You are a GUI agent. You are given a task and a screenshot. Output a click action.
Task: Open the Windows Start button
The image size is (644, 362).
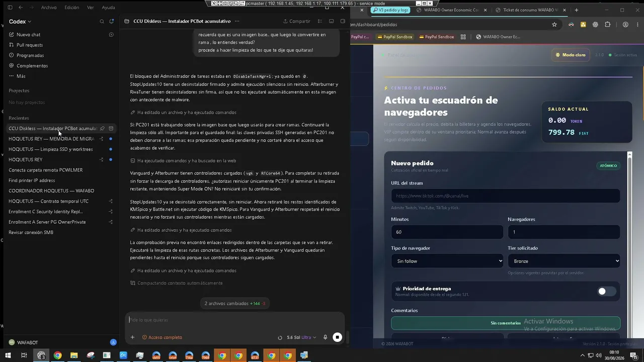pyautogui.click(x=8, y=355)
